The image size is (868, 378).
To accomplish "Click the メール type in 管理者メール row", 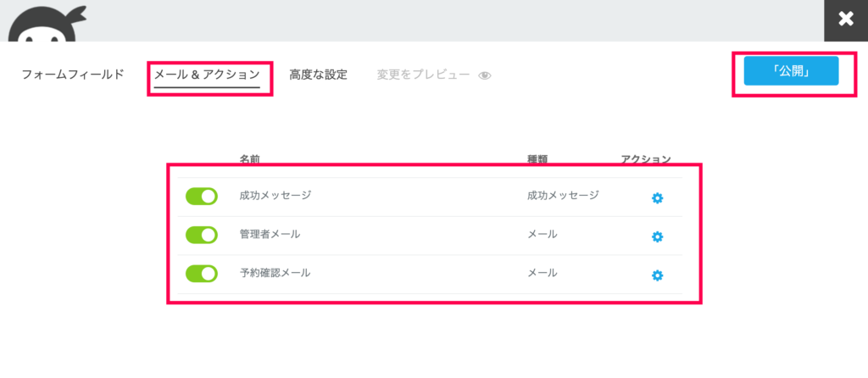I will pyautogui.click(x=542, y=234).
